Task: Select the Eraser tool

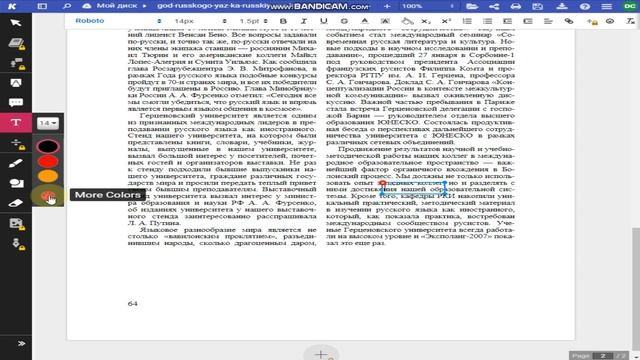Action: tap(16, 203)
